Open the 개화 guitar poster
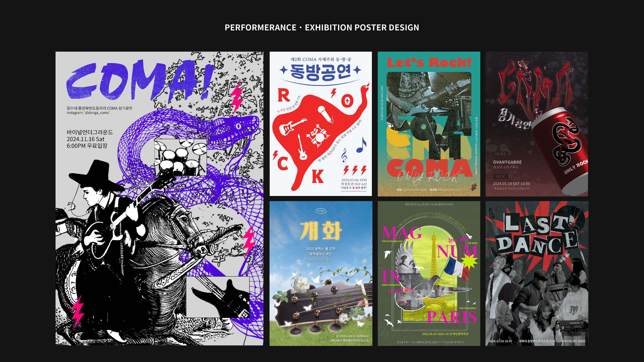644x362 pixels. (x=321, y=274)
